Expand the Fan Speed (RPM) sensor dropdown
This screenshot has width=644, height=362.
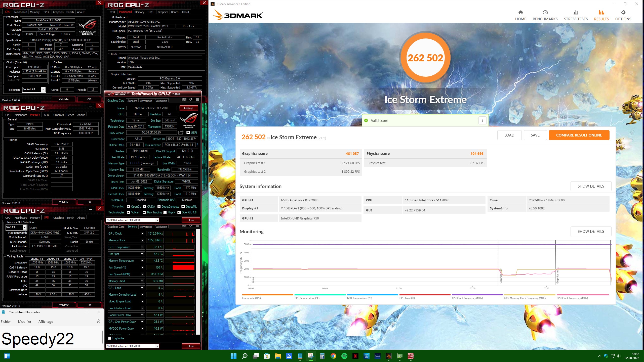coord(142,274)
